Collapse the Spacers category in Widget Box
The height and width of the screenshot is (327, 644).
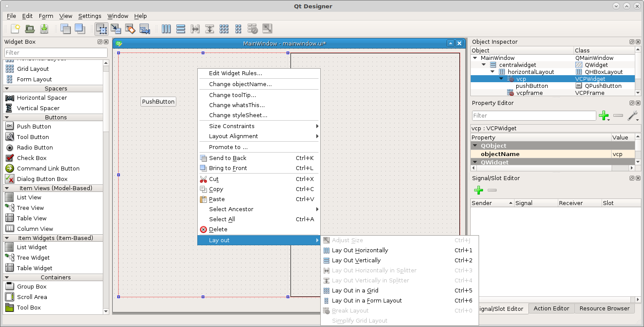pyautogui.click(x=7, y=88)
